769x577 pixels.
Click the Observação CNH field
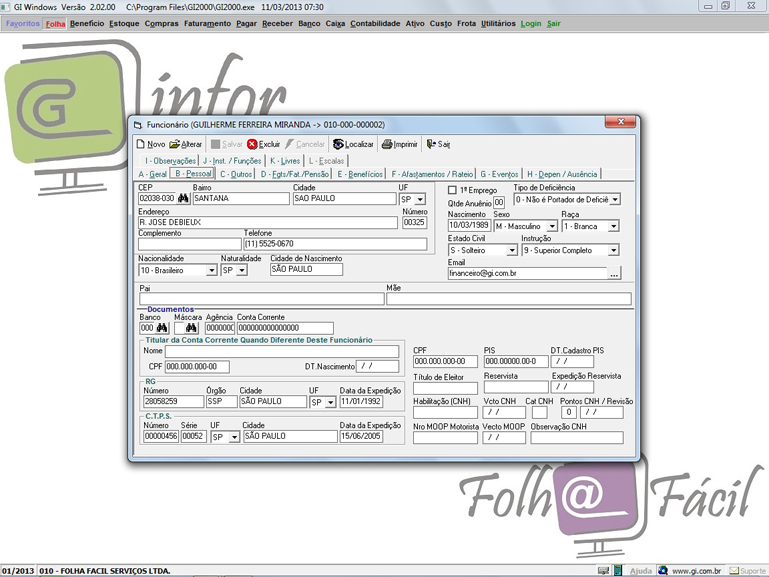point(577,437)
